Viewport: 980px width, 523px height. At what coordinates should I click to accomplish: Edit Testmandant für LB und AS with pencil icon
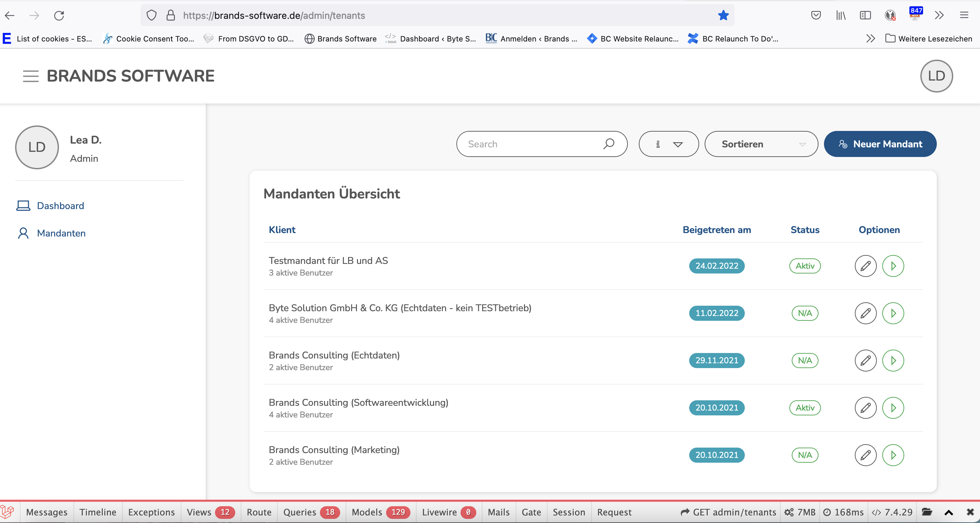click(x=865, y=266)
